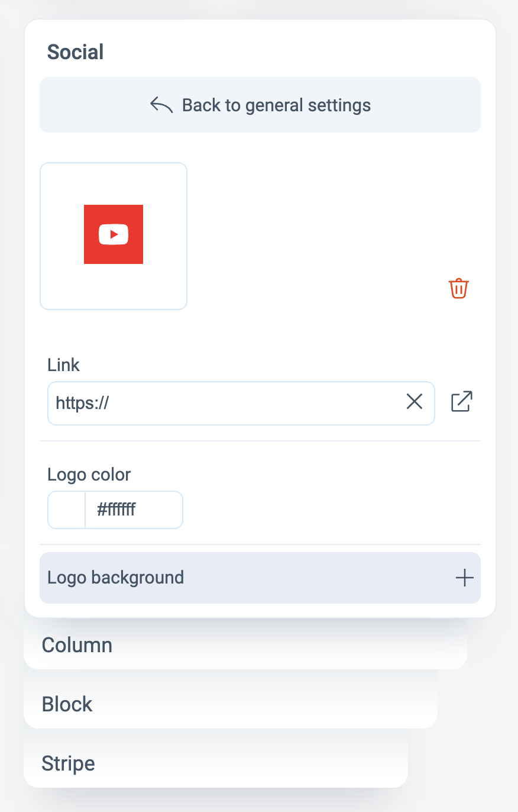Image resolution: width=518 pixels, height=812 pixels.
Task: Expand the Logo background section
Action: pyautogui.click(x=260, y=578)
